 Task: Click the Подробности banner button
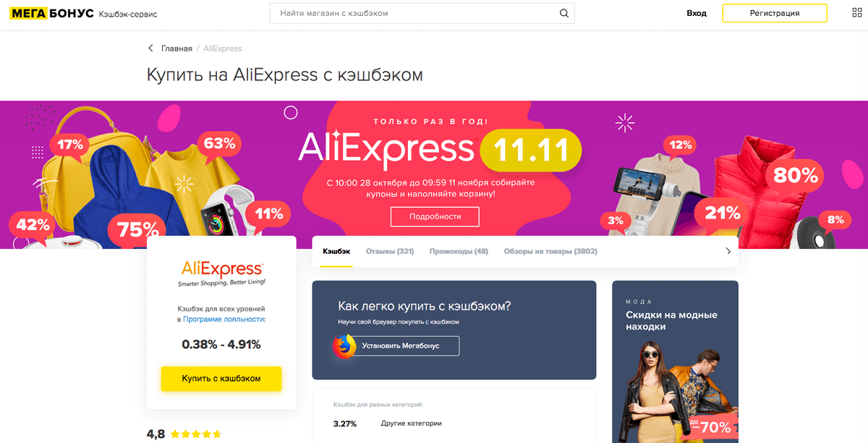(x=435, y=216)
